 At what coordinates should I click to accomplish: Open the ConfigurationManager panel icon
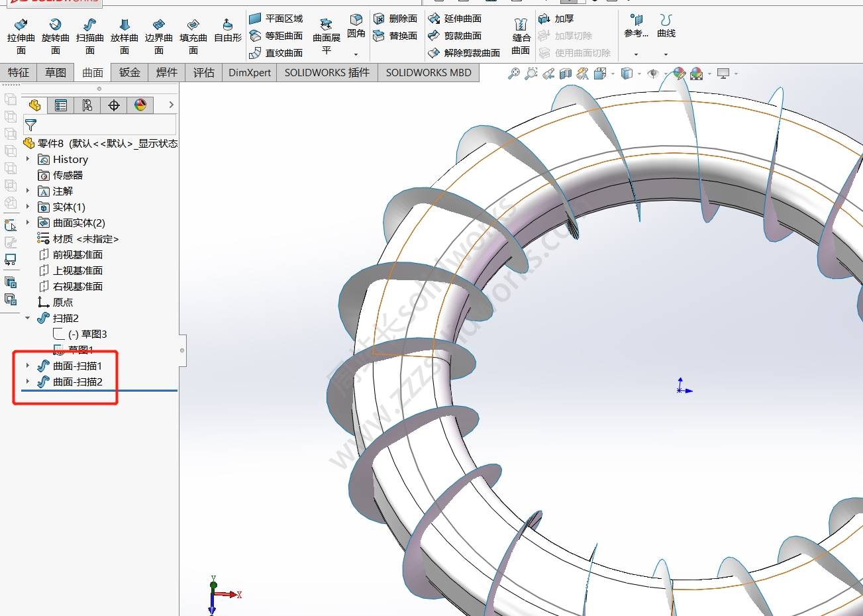pyautogui.click(x=87, y=105)
